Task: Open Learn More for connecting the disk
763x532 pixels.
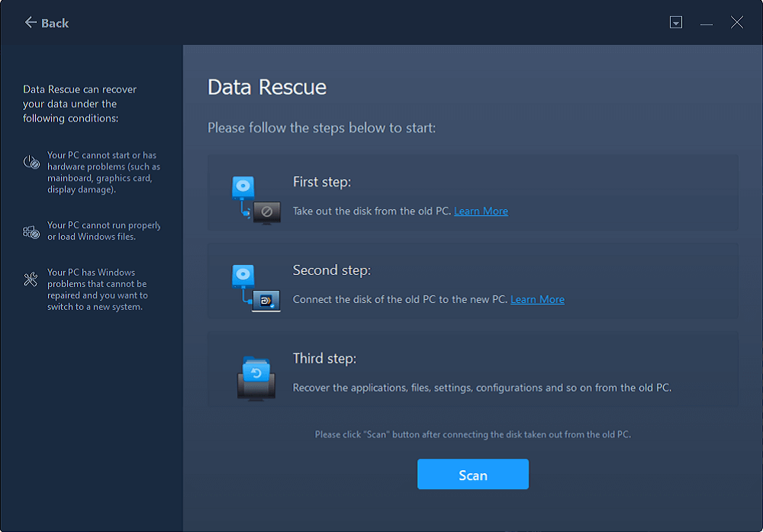Action: pyautogui.click(x=537, y=300)
